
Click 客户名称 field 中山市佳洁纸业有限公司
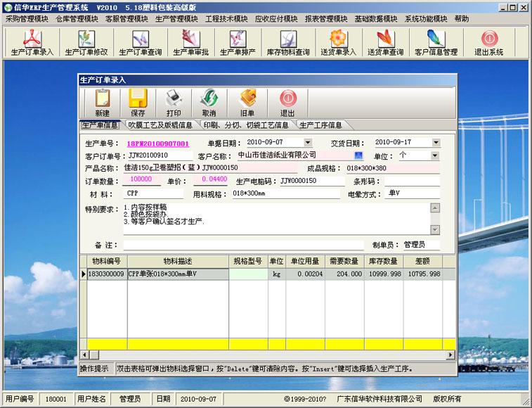click(295, 155)
